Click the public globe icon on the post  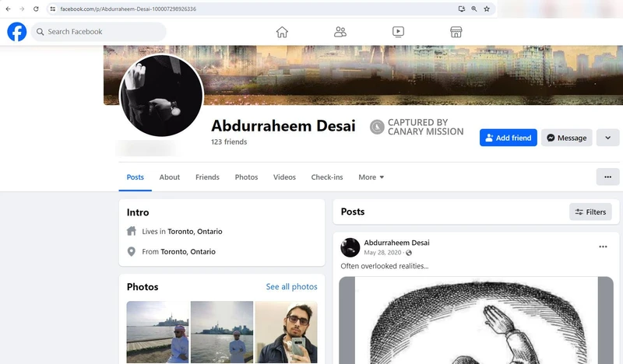(x=409, y=253)
